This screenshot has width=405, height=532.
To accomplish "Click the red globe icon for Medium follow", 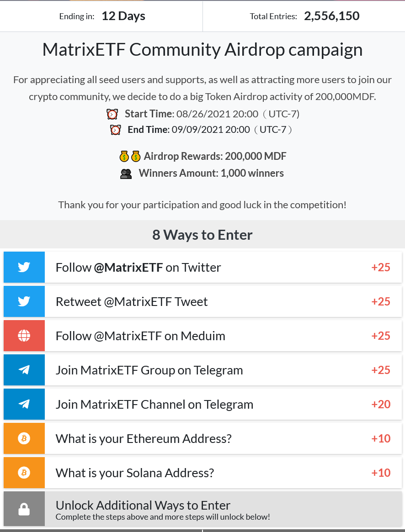I will point(24,336).
